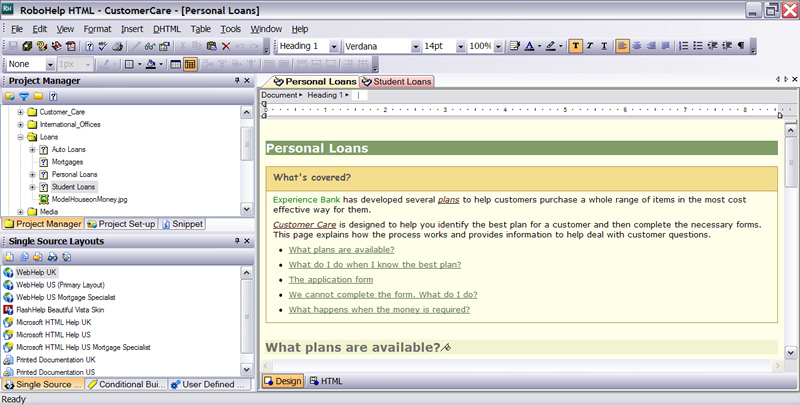
Task: Open the 14pt font size dropdown
Action: click(460, 46)
